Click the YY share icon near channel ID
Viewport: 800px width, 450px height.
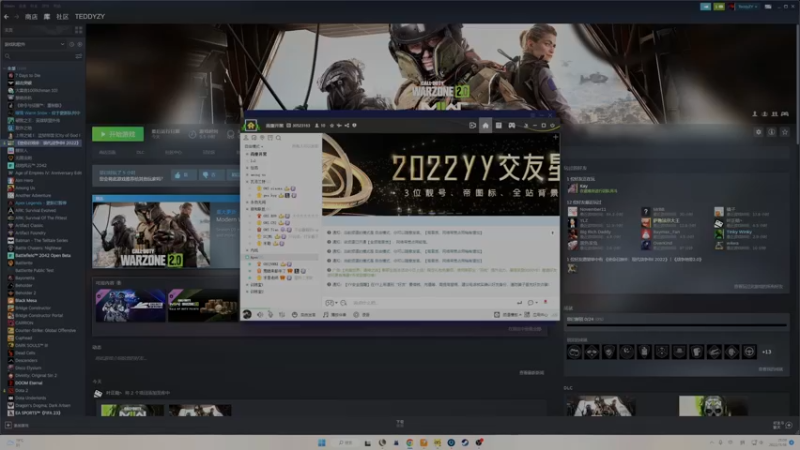click(347, 126)
